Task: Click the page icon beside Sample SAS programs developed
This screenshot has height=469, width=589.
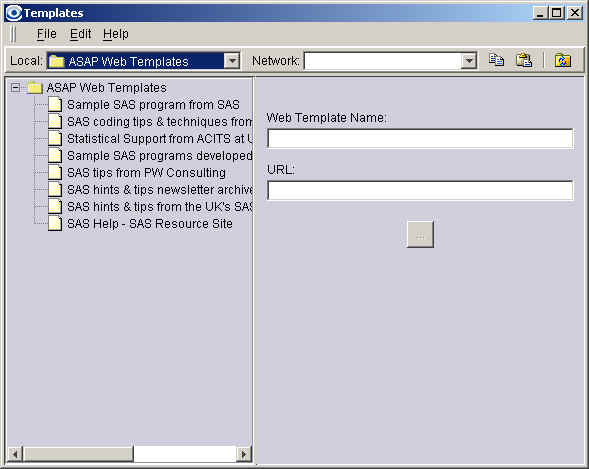Action: pos(55,155)
